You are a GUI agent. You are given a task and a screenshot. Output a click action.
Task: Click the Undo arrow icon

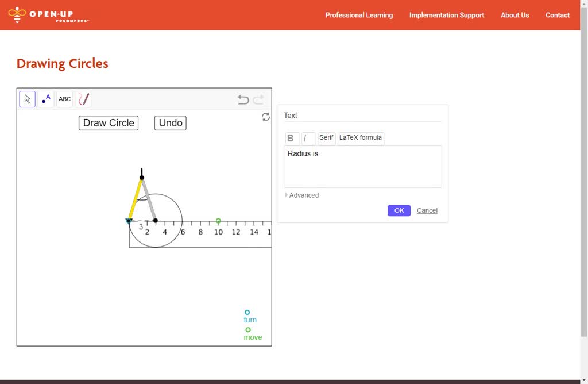pos(242,99)
